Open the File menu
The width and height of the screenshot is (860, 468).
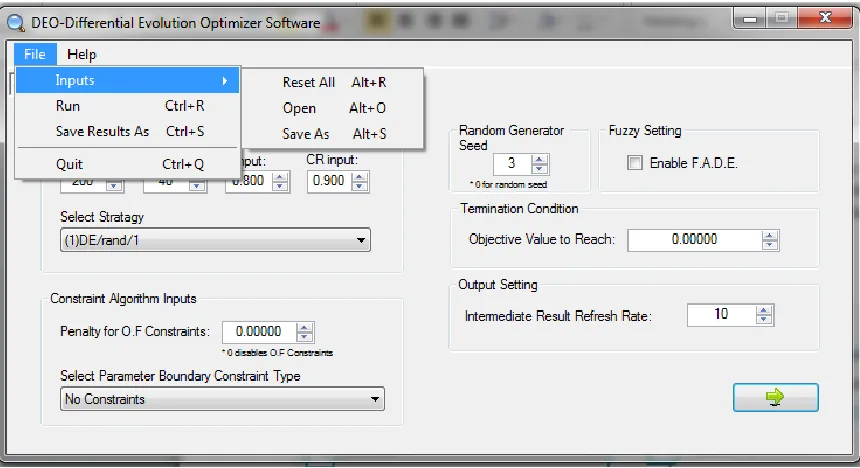click(x=35, y=54)
